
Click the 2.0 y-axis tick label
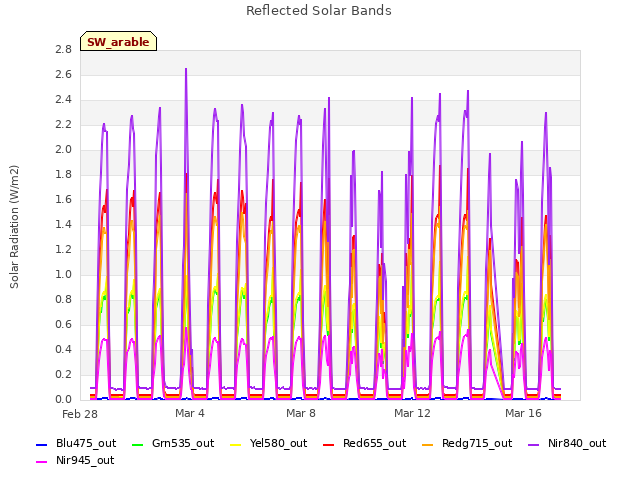tap(63, 149)
